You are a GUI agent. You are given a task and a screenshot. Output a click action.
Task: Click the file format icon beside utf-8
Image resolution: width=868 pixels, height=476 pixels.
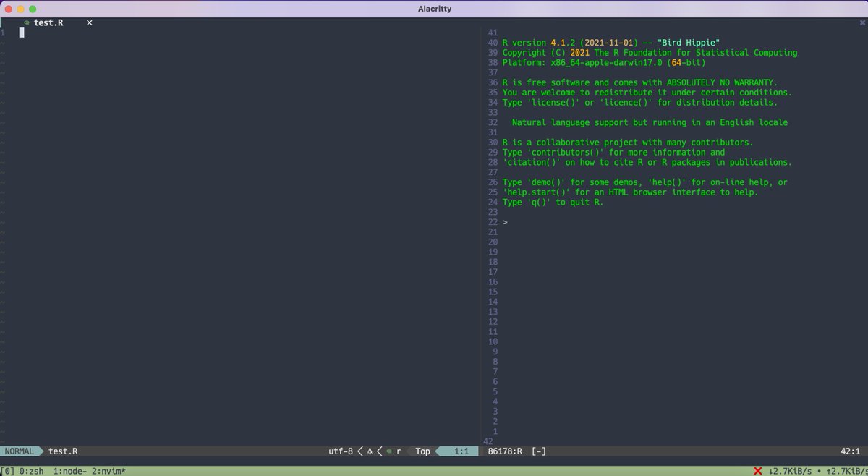coord(370,451)
